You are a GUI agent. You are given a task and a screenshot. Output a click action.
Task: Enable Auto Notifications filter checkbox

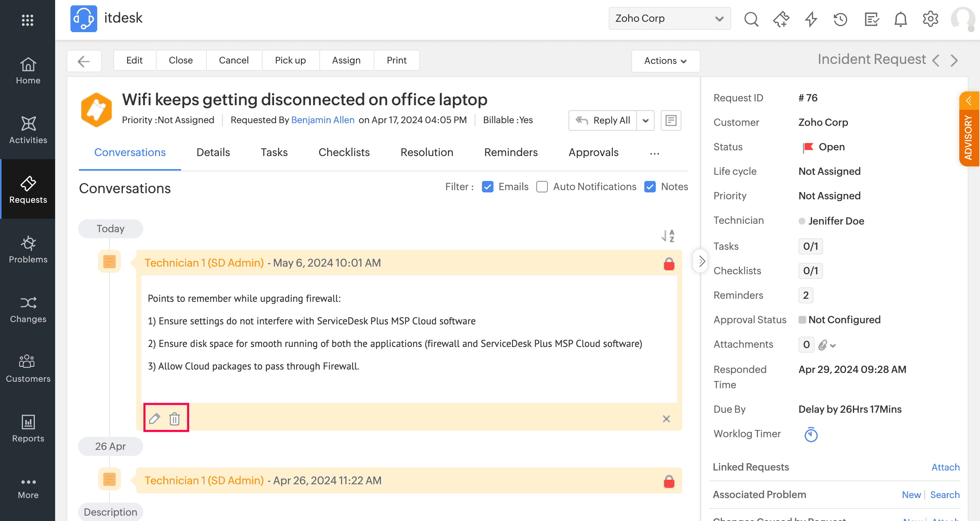pyautogui.click(x=542, y=187)
